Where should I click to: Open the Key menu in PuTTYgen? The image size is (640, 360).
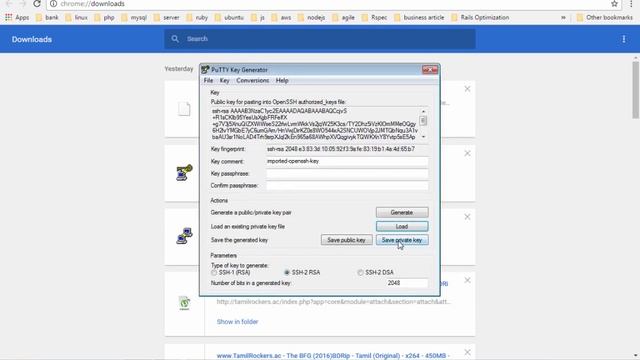(224, 80)
